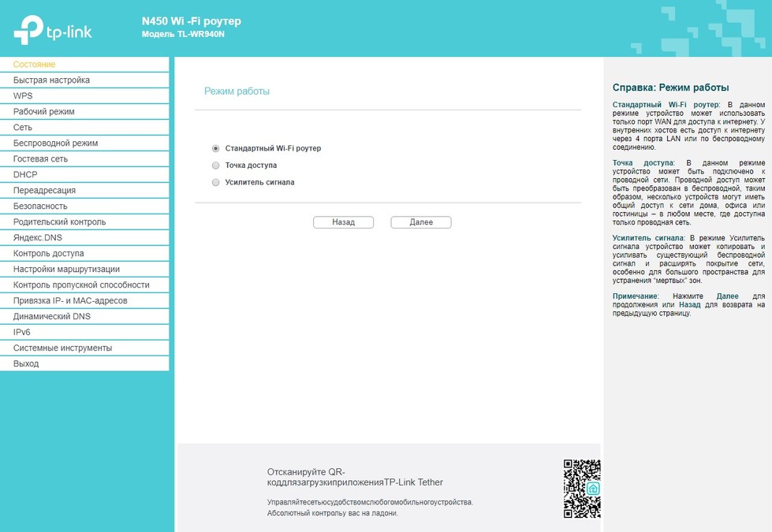Screen dimensions: 772x532
Task: Open Родительский контроль page
Action: [59, 222]
